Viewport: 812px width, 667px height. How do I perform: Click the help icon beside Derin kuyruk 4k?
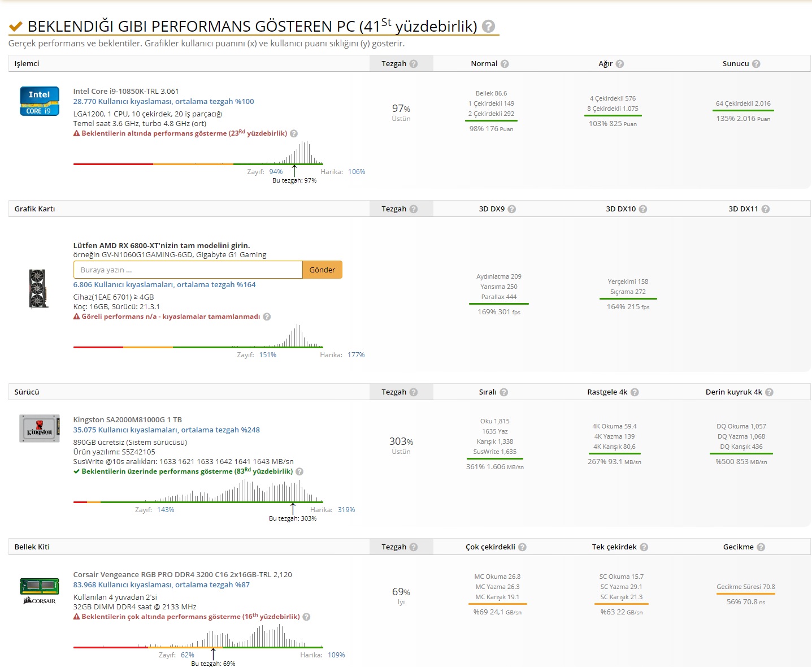(x=770, y=392)
